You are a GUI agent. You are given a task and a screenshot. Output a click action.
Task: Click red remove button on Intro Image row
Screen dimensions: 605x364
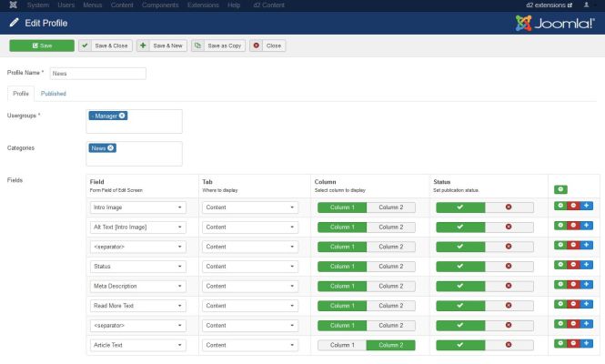(573, 206)
